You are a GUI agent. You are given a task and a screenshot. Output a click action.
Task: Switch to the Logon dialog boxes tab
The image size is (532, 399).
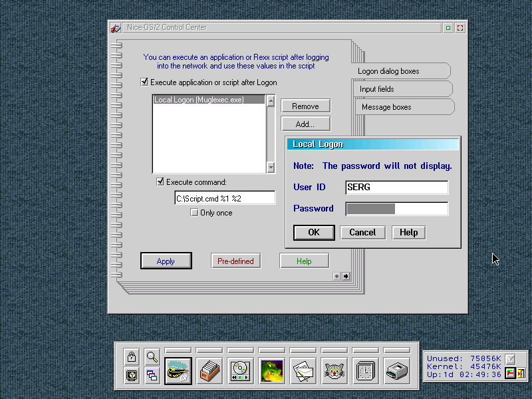click(400, 71)
